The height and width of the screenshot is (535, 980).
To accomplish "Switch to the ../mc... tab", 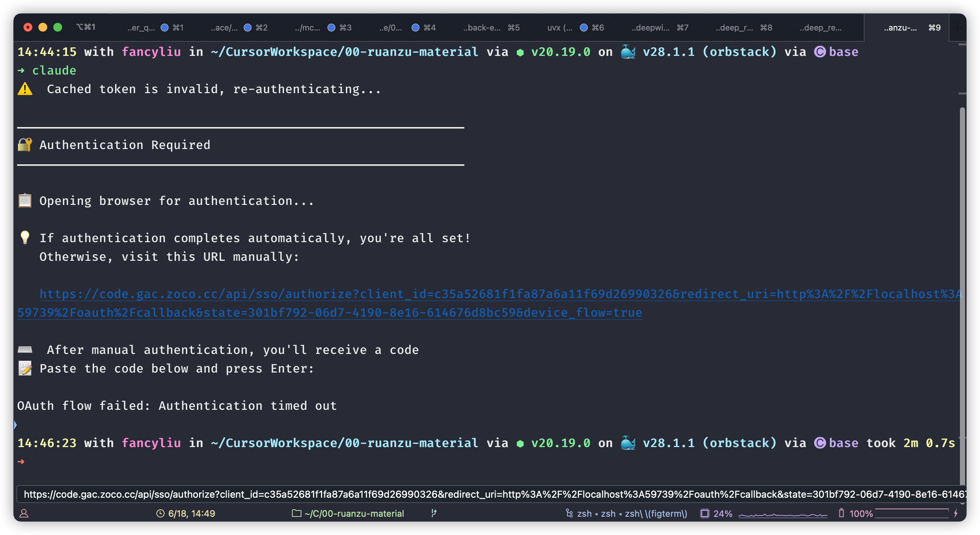I will coord(308,28).
